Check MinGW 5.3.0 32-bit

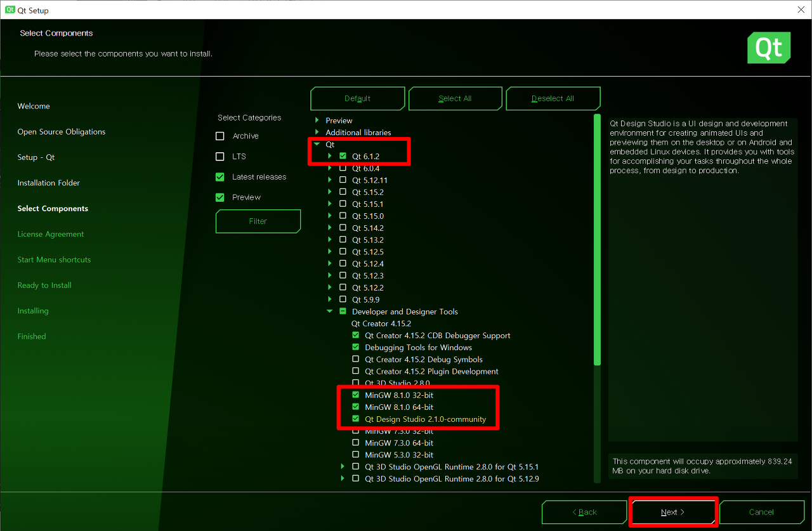coord(356,455)
